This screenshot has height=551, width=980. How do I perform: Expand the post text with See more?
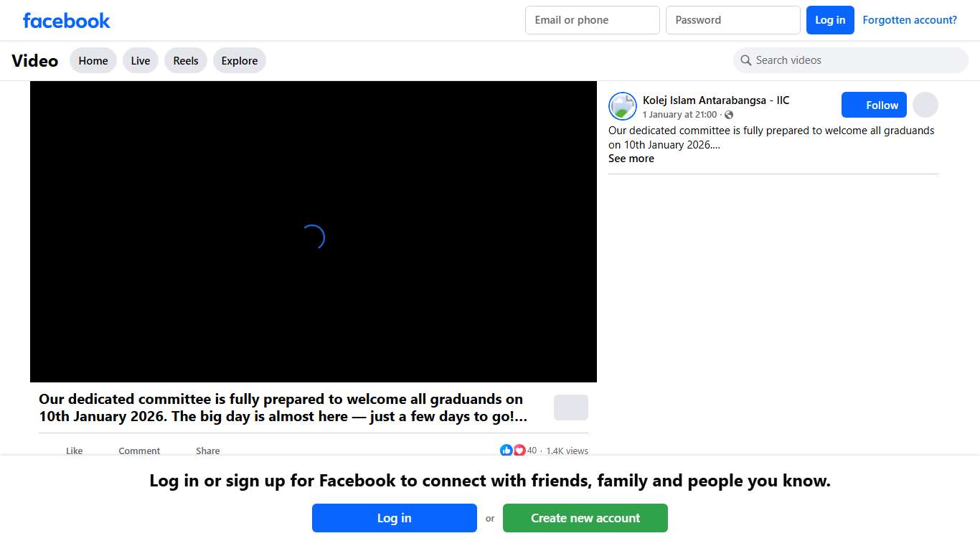tap(631, 159)
